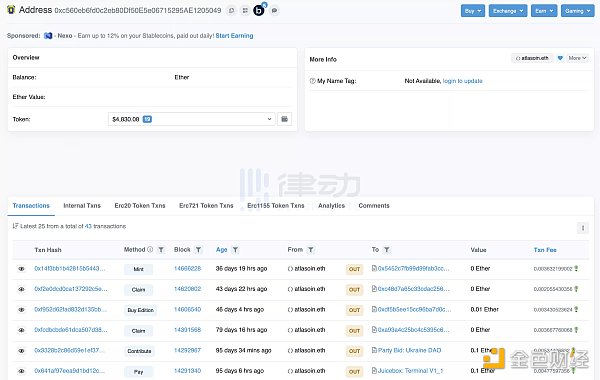Viewport: 600px width, 380px height.
Task: Click the atlascin.eth name tag button
Action: (x=532, y=58)
